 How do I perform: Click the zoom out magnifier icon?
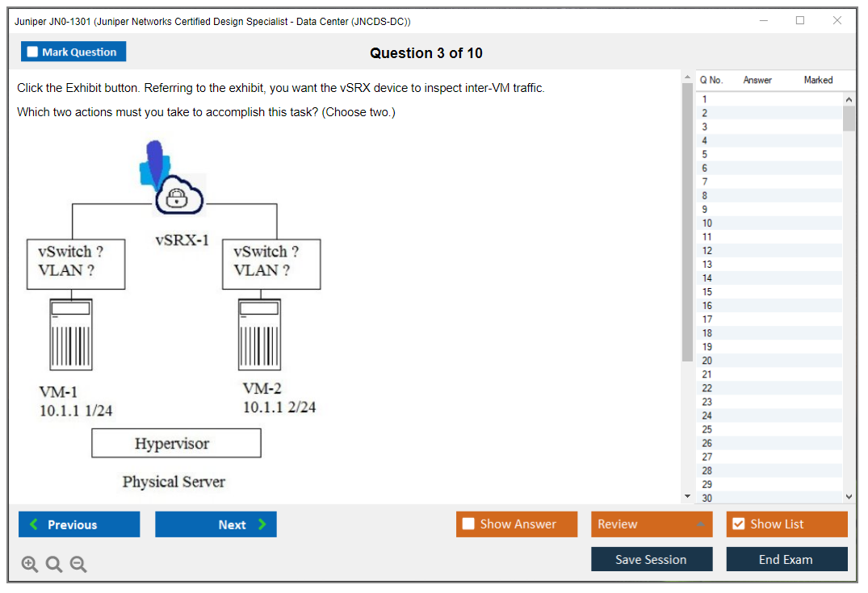(x=78, y=565)
